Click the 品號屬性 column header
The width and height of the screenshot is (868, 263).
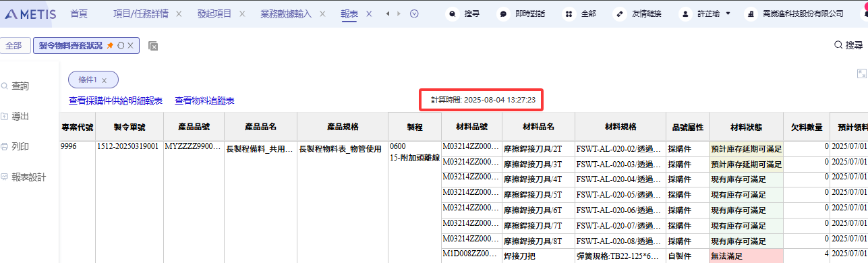pos(687,127)
